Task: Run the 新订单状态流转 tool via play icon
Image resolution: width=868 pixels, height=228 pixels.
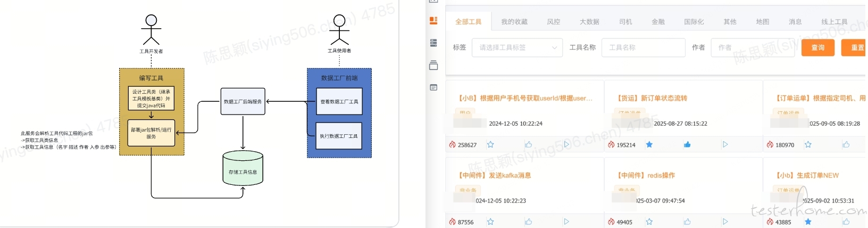Action: [x=725, y=144]
